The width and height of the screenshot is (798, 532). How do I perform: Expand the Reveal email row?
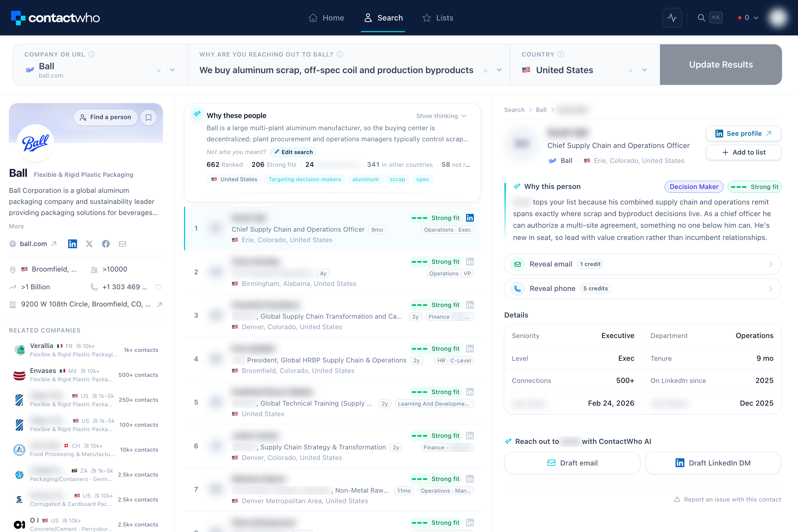pos(643,264)
